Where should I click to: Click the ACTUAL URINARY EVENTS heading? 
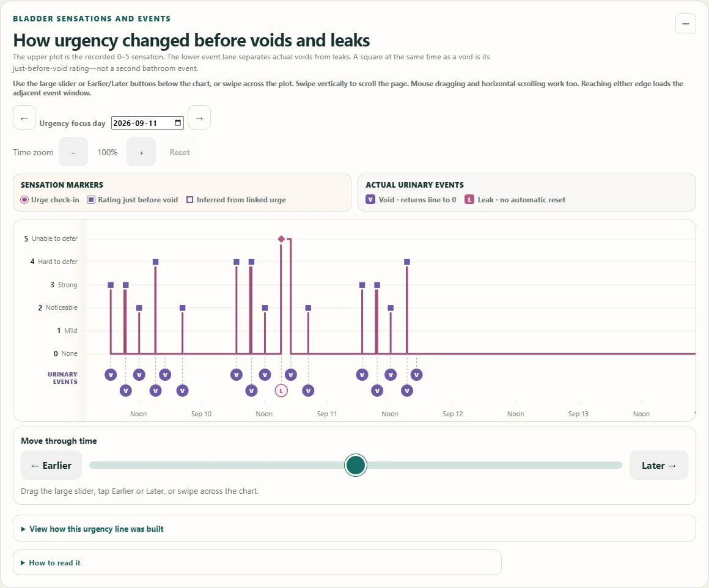click(x=414, y=185)
